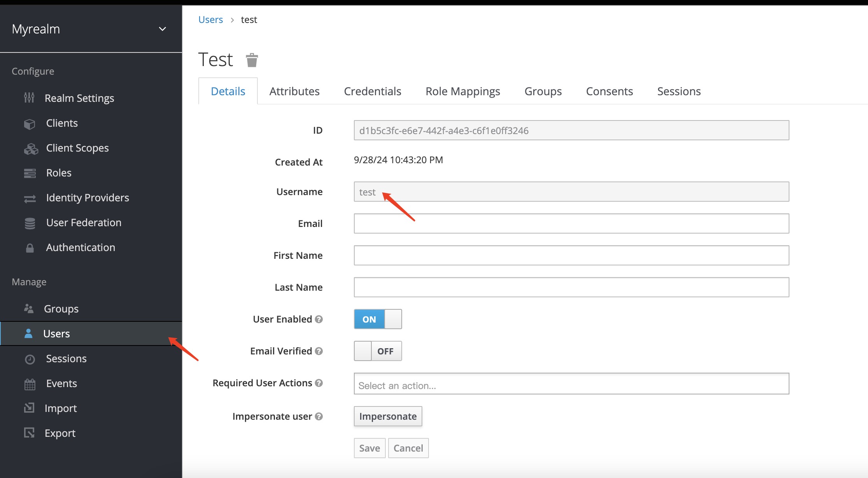The image size is (868, 478).
Task: Click the Clients sidebar icon
Action: click(30, 122)
